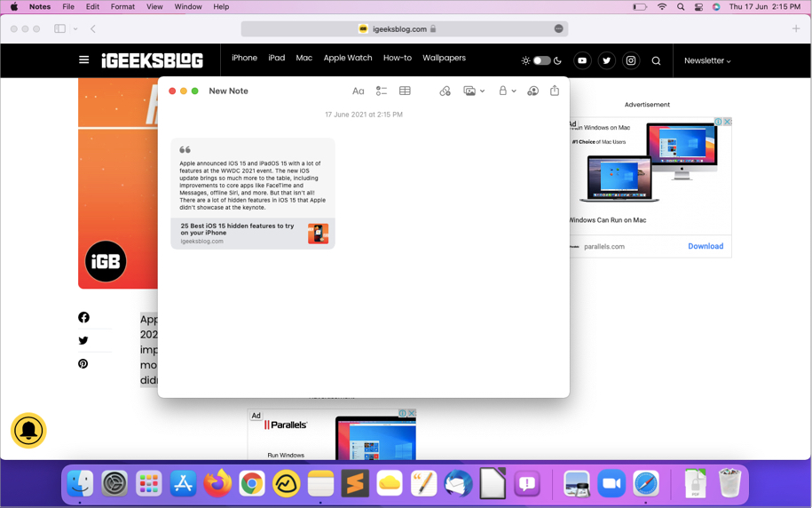Open Sublime Text from Dock
This screenshot has width=812, height=508.
[x=355, y=484]
